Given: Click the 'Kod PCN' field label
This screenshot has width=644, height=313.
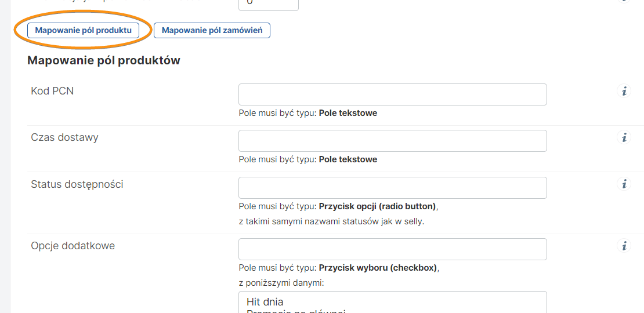Looking at the screenshot, I should click(x=52, y=91).
